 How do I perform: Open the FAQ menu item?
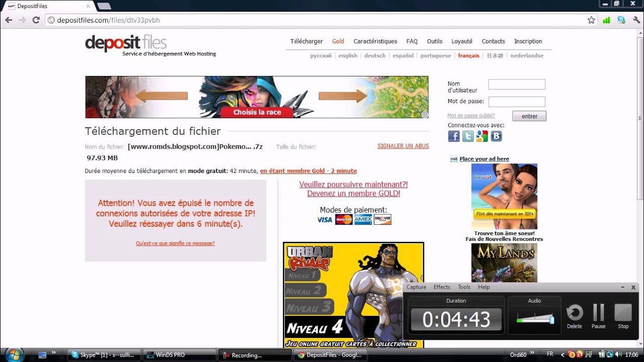click(x=412, y=41)
